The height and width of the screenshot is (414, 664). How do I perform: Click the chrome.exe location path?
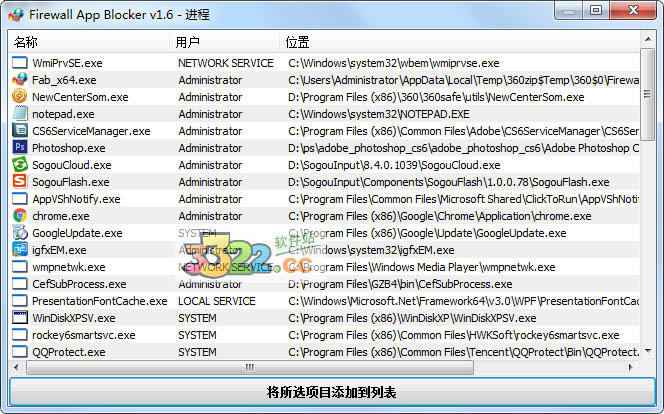coord(440,216)
